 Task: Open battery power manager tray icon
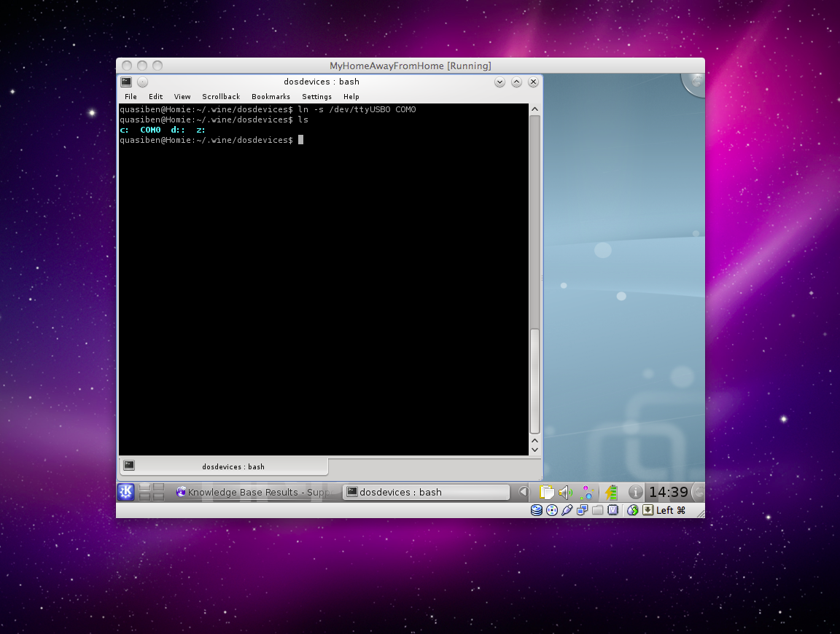click(x=611, y=492)
